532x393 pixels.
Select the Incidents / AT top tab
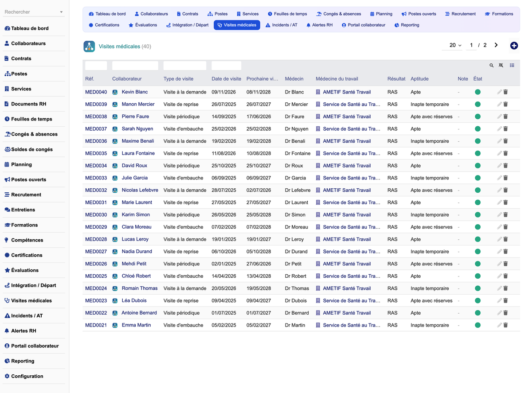282,25
